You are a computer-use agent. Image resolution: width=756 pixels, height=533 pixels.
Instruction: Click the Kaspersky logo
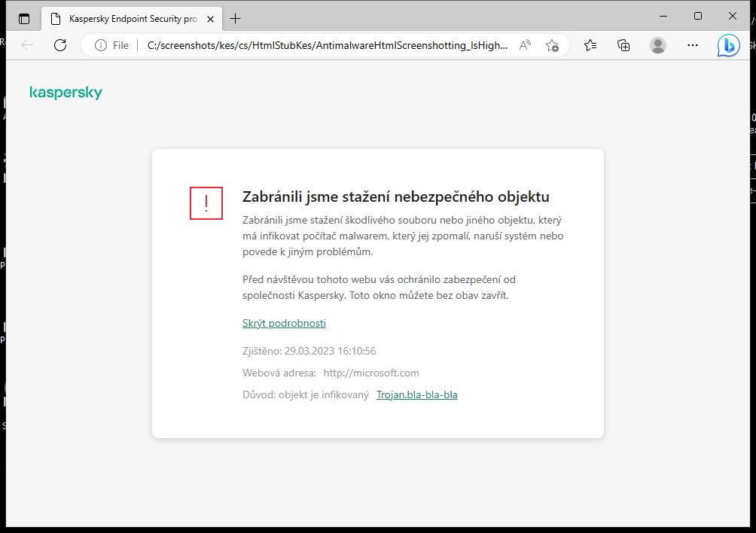point(66,93)
